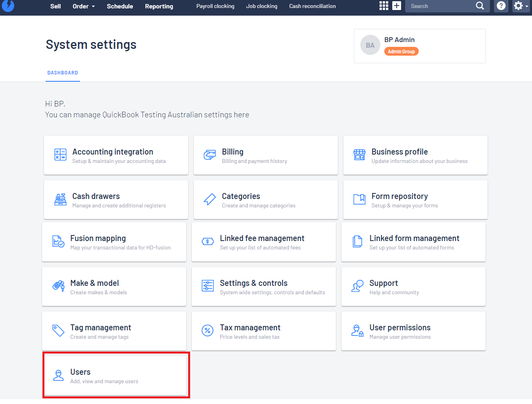
Task: Open Linked form management title link
Action: tap(414, 238)
